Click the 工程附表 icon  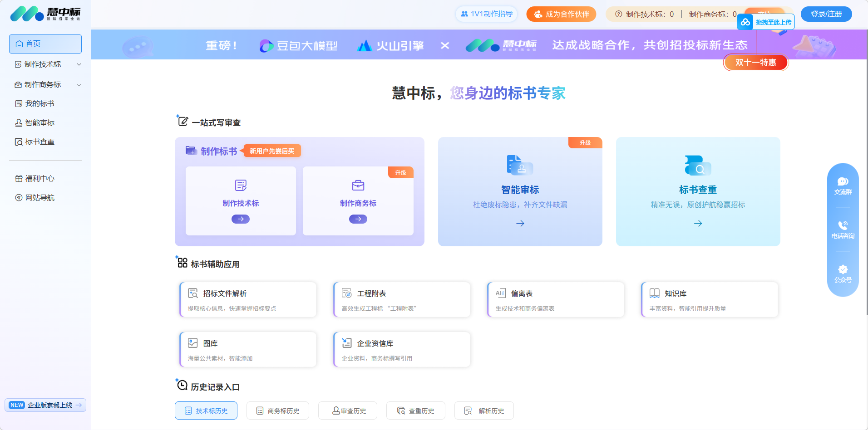tap(347, 293)
